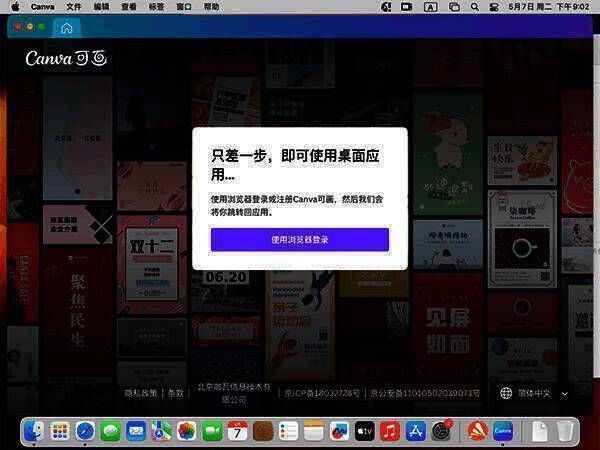Open Trash from the Dock
This screenshot has width=600, height=450.
click(564, 431)
